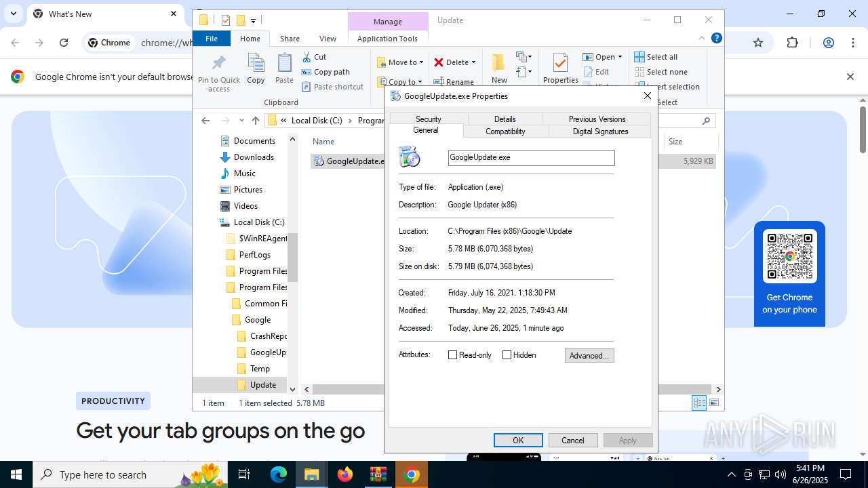This screenshot has width=868, height=488.
Task: Click Copy path in the ribbon
Action: pyautogui.click(x=325, y=72)
